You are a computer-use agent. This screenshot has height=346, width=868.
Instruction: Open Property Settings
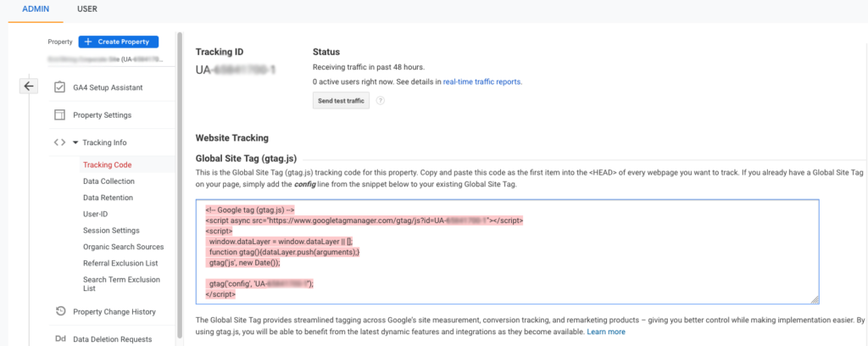point(103,115)
